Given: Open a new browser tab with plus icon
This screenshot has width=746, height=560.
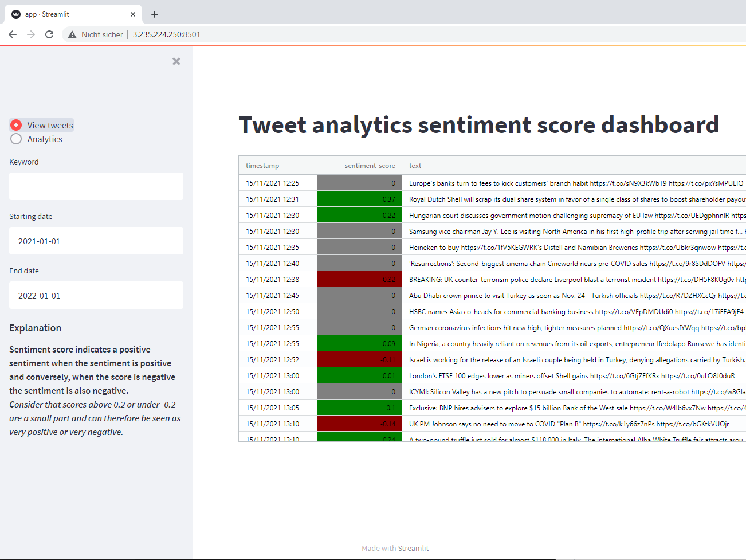Looking at the screenshot, I should pyautogui.click(x=155, y=14).
